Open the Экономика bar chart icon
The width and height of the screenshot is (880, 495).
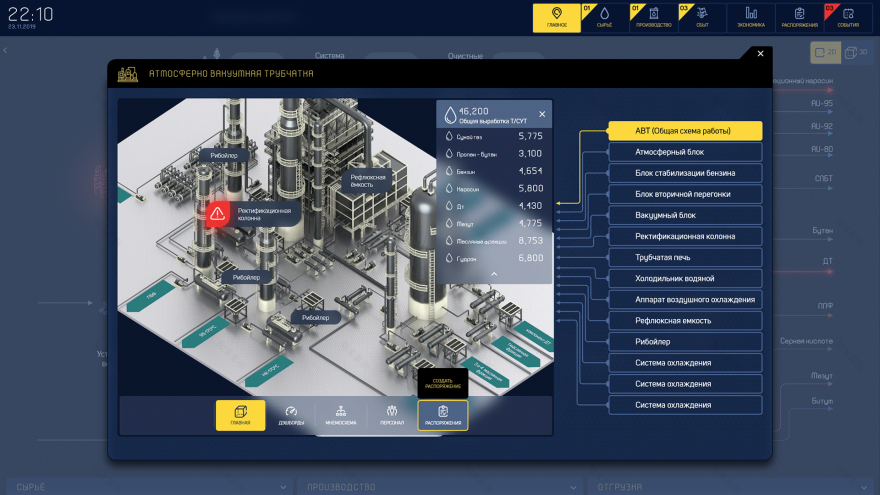pyautogui.click(x=751, y=17)
